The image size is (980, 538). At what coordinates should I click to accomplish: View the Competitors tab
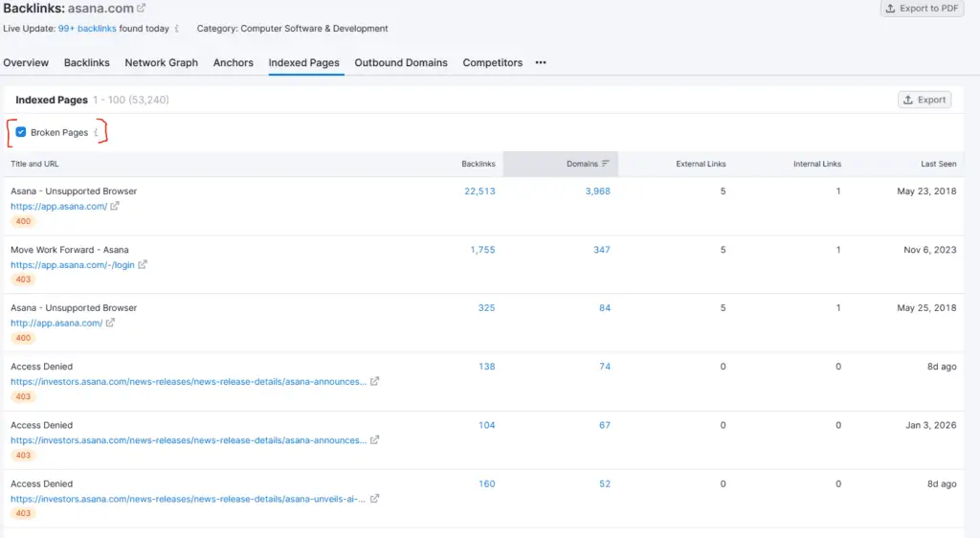[x=493, y=62]
